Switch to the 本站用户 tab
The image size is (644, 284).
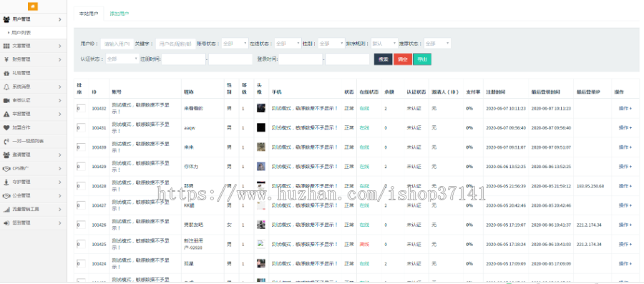pos(88,14)
